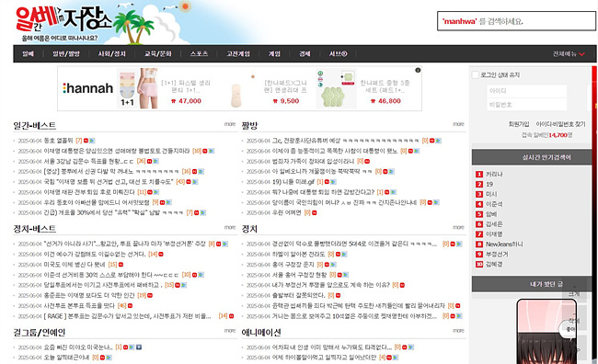598x364 pixels.
Task: Open the ₩46,800 pad set in the ad
Action: pos(364,89)
